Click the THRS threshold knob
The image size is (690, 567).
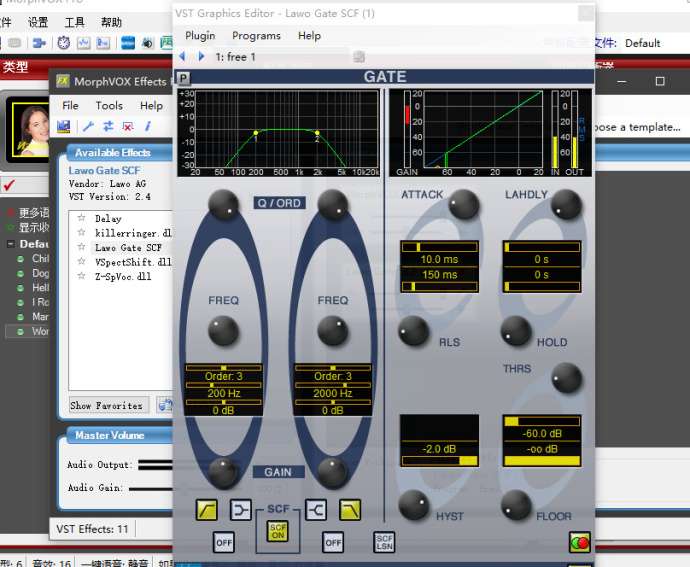567,378
